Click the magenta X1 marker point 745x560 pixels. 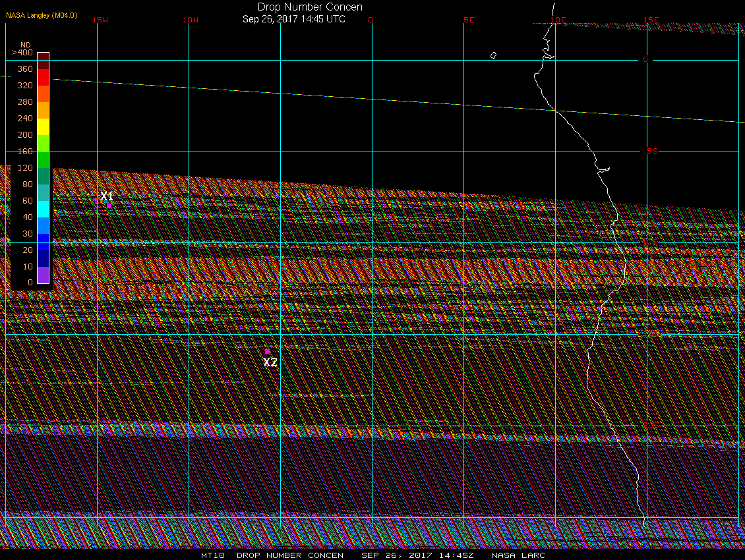coord(109,206)
